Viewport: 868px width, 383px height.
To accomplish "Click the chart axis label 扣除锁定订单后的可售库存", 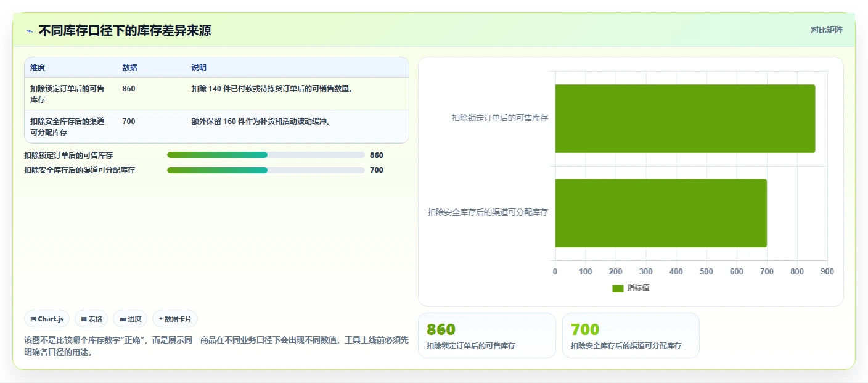I will coord(500,118).
